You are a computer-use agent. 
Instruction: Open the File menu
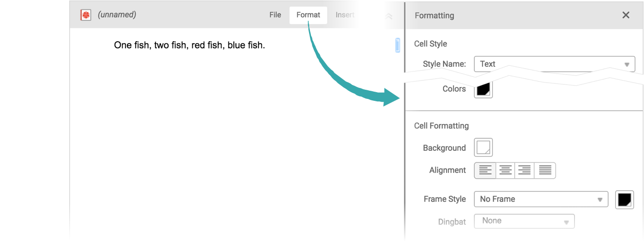click(275, 15)
